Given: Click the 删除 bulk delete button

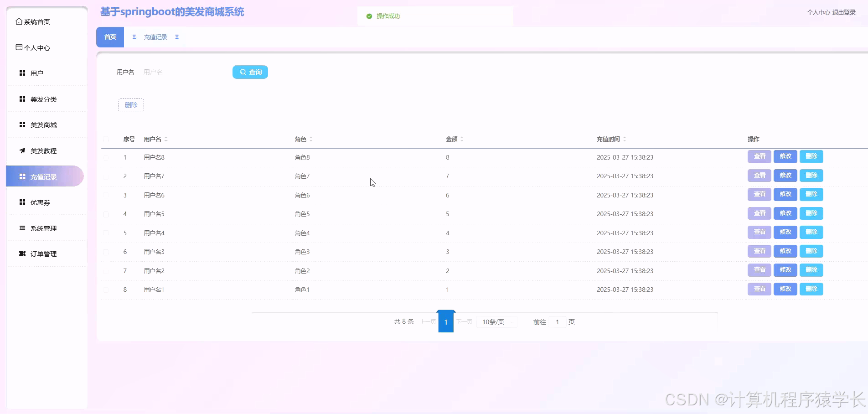Looking at the screenshot, I should tap(131, 105).
